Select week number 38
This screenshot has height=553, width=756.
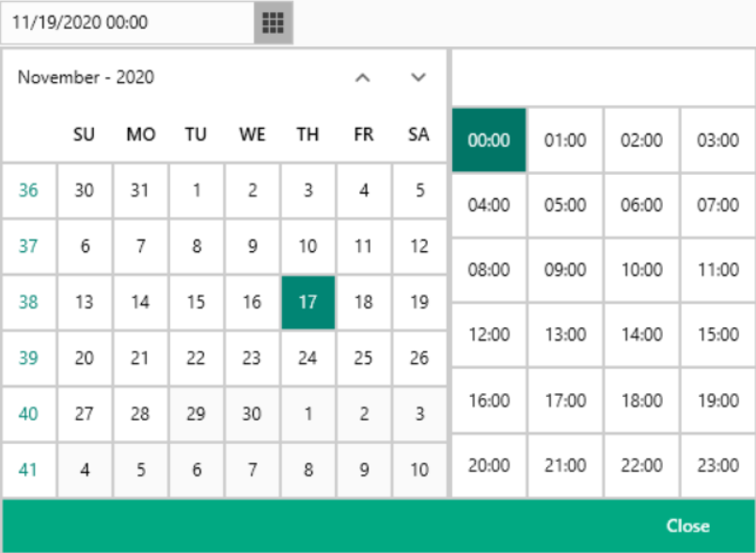pyautogui.click(x=28, y=302)
